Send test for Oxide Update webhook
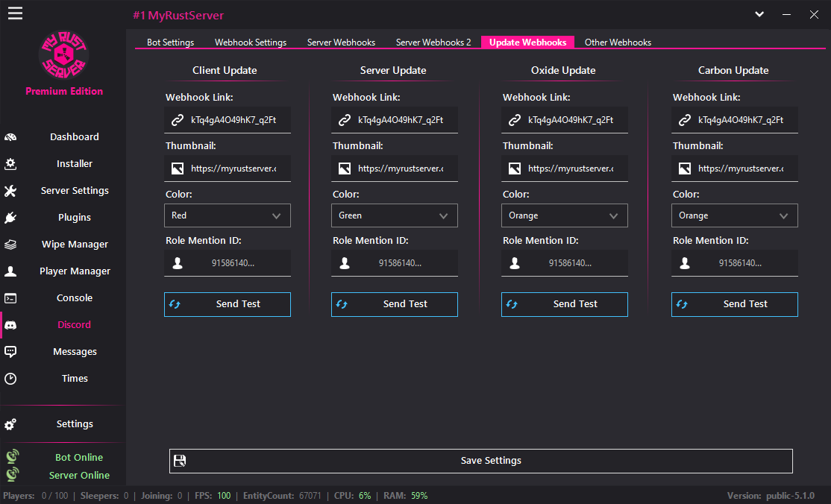This screenshot has width=831, height=504. click(565, 304)
